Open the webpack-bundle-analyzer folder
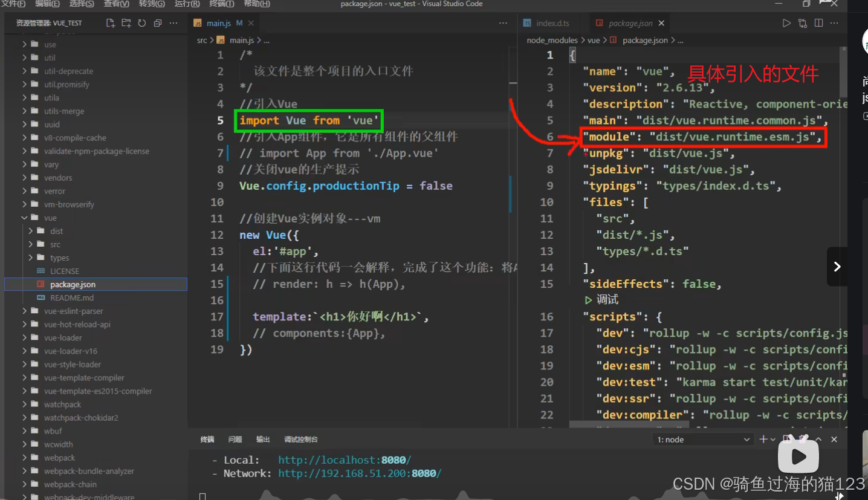The width and height of the screenshot is (868, 500). [89, 471]
